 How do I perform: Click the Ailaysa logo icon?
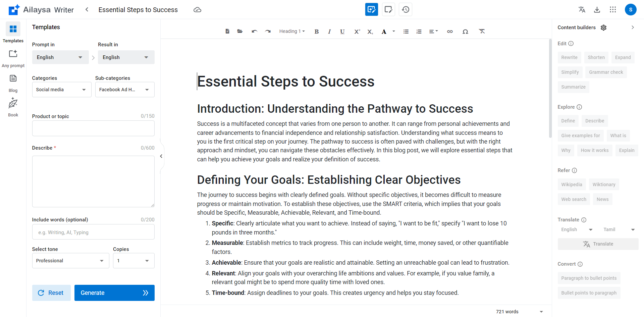(14, 10)
